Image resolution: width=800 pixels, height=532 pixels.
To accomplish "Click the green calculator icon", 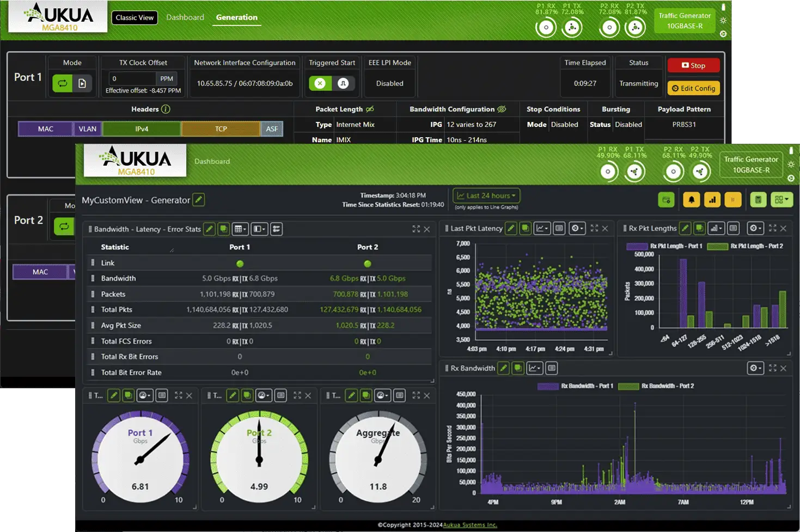I will (758, 200).
